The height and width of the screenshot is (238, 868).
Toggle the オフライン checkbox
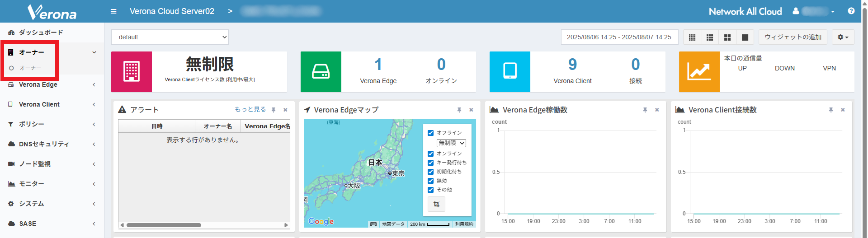pyautogui.click(x=431, y=133)
